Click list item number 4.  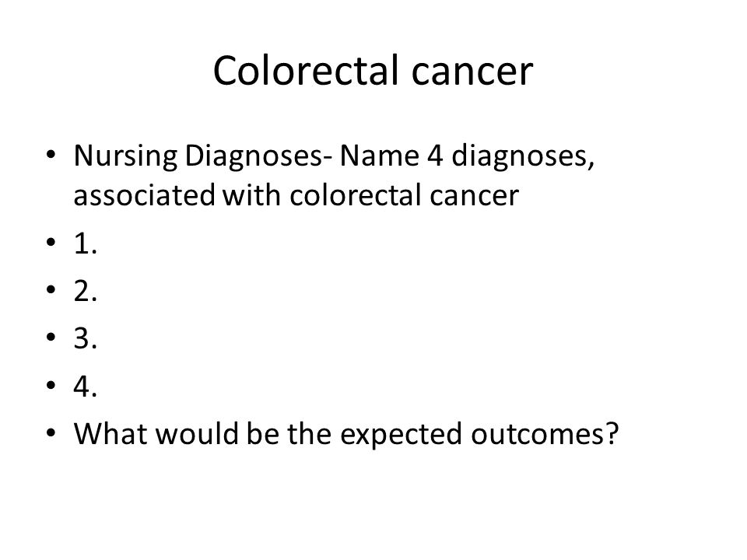tap(86, 387)
